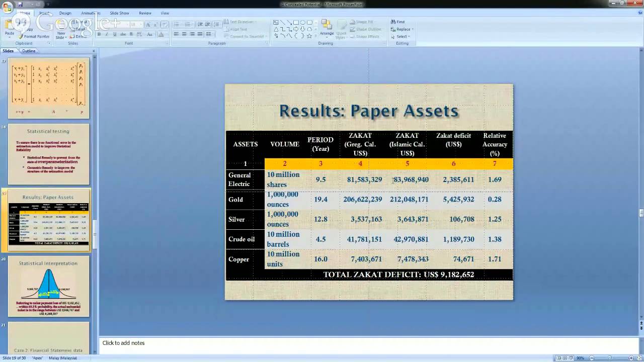
Task: Fit slide to current window
Action: (x=639, y=358)
